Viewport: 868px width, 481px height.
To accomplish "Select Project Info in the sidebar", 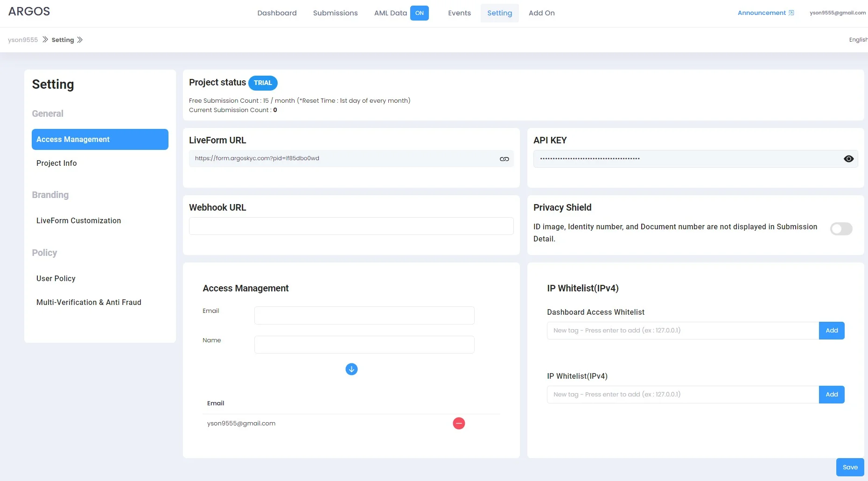I will (56, 163).
